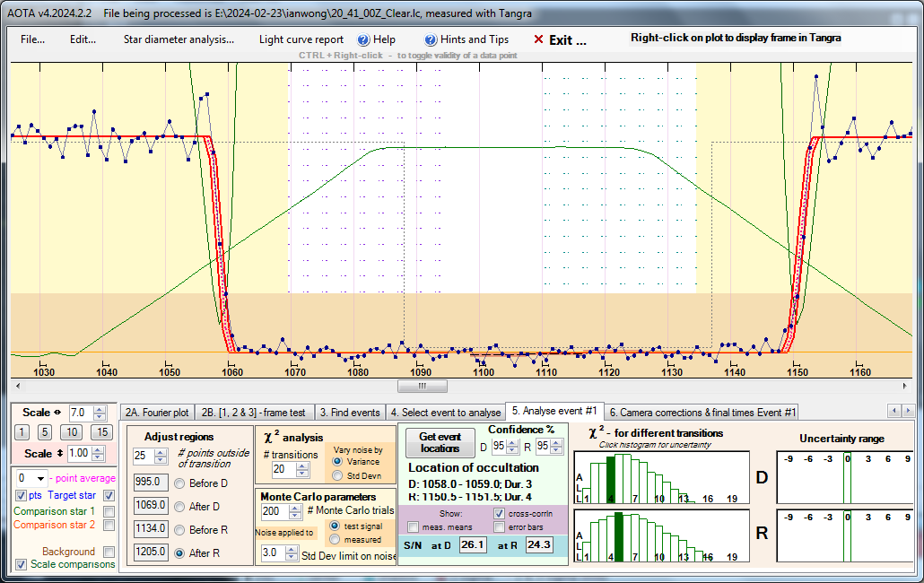This screenshot has height=583, width=924.
Task: Open the point average dropdown
Action: [40, 478]
